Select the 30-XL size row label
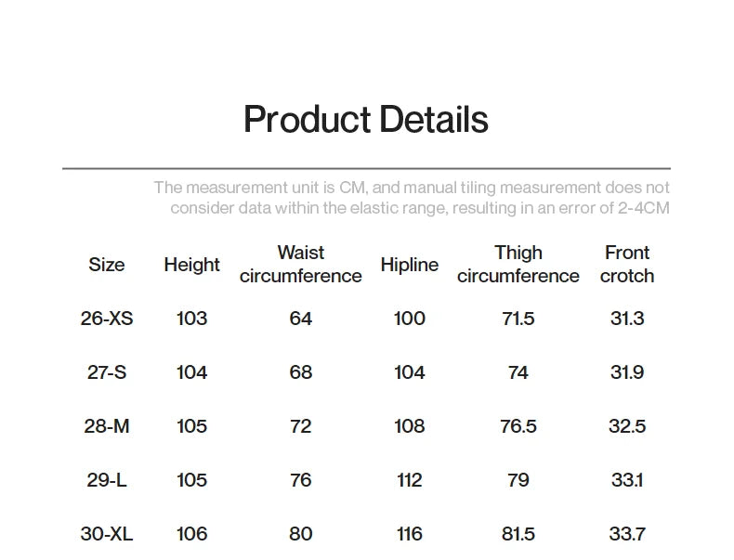The height and width of the screenshot is (560, 734). click(107, 534)
